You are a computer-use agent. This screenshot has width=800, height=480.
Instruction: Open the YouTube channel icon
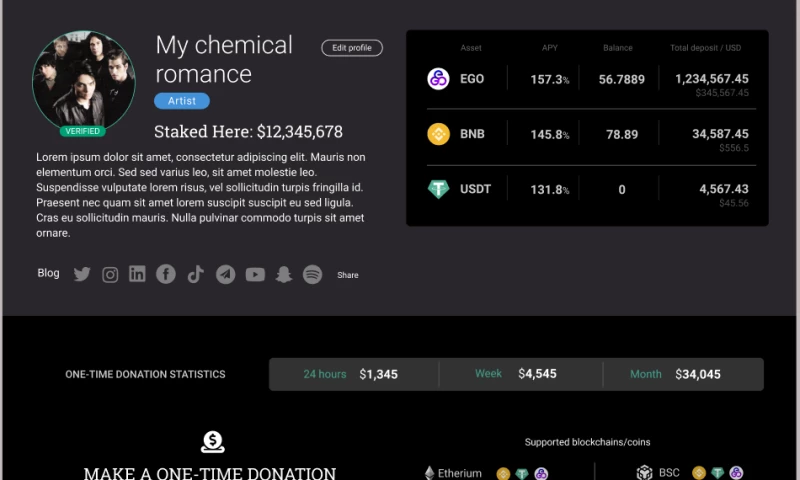pos(255,274)
